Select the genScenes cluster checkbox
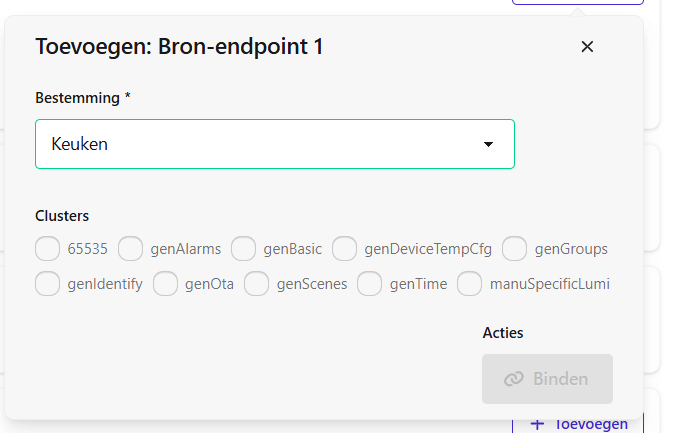674x433 pixels. tap(257, 284)
